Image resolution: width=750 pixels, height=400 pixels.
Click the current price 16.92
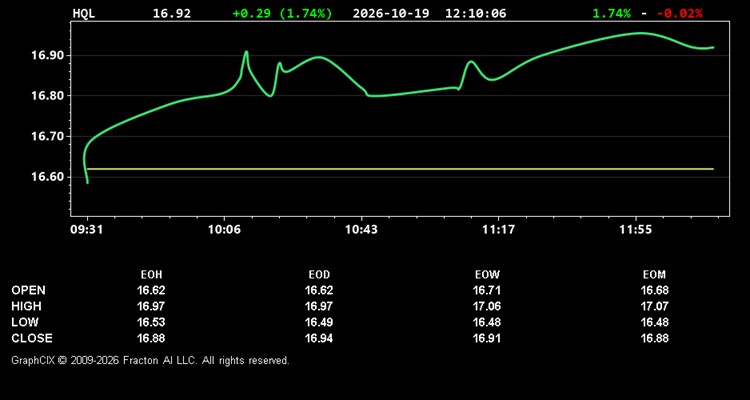click(172, 14)
